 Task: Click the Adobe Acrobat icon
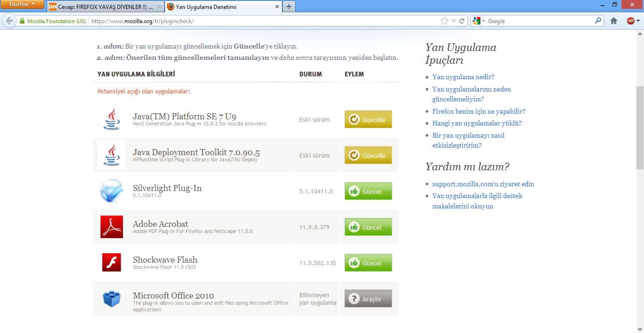(x=112, y=227)
